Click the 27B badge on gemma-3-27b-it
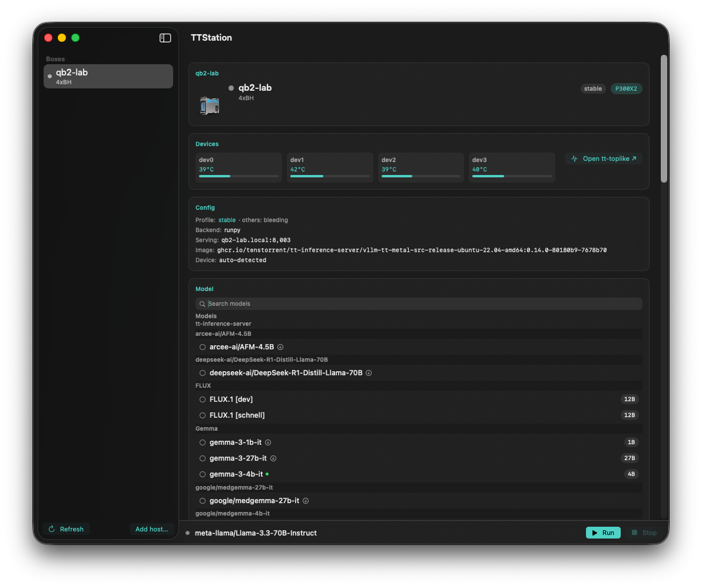This screenshot has width=702, height=588. click(x=630, y=458)
